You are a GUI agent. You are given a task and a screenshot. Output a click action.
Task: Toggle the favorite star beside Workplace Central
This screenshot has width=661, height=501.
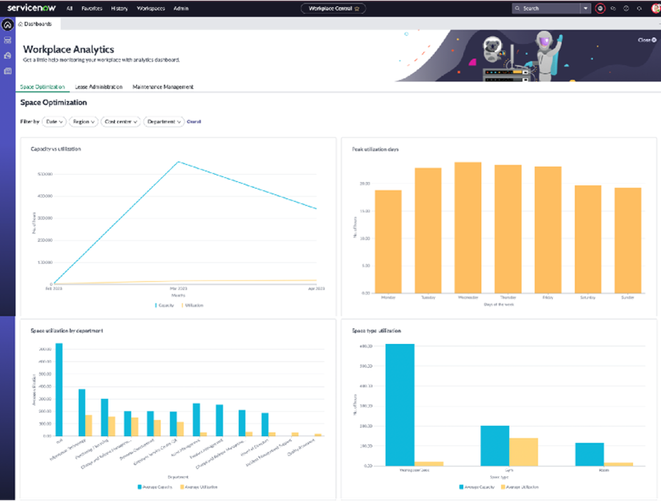[357, 8]
